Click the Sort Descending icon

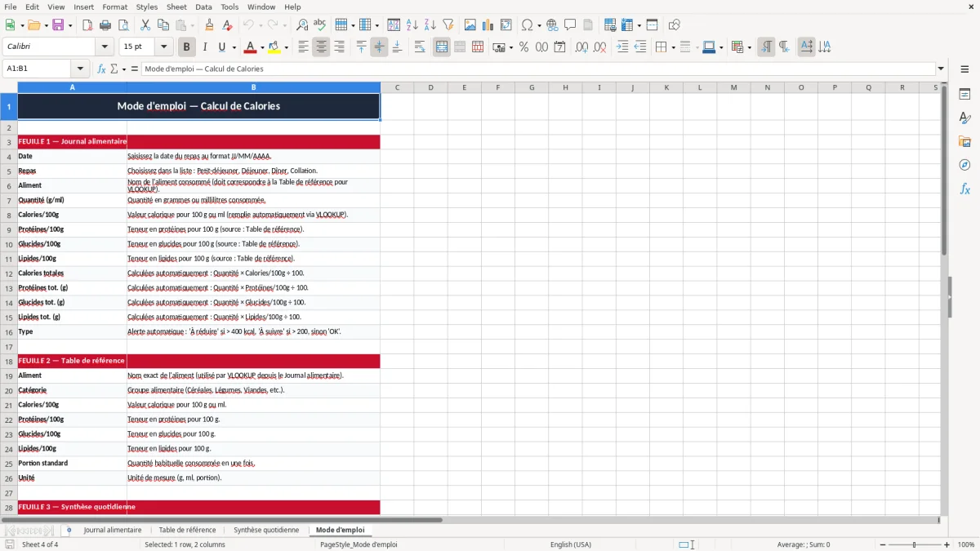430,25
